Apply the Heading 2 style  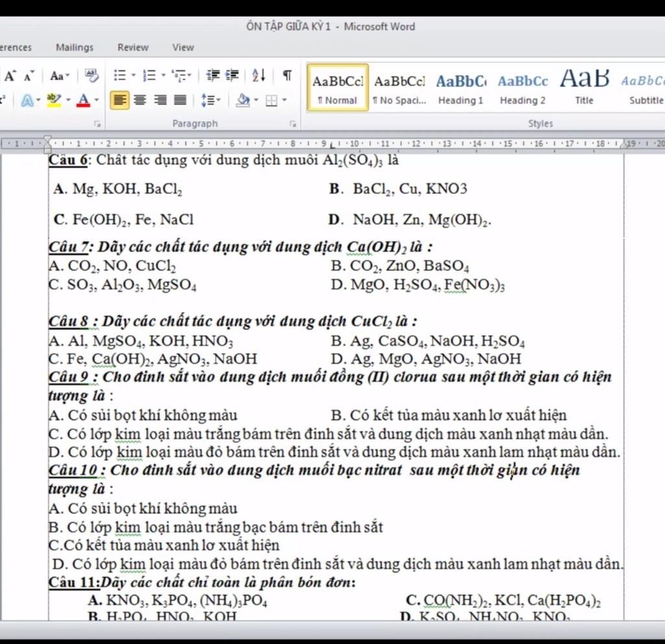coord(523,88)
